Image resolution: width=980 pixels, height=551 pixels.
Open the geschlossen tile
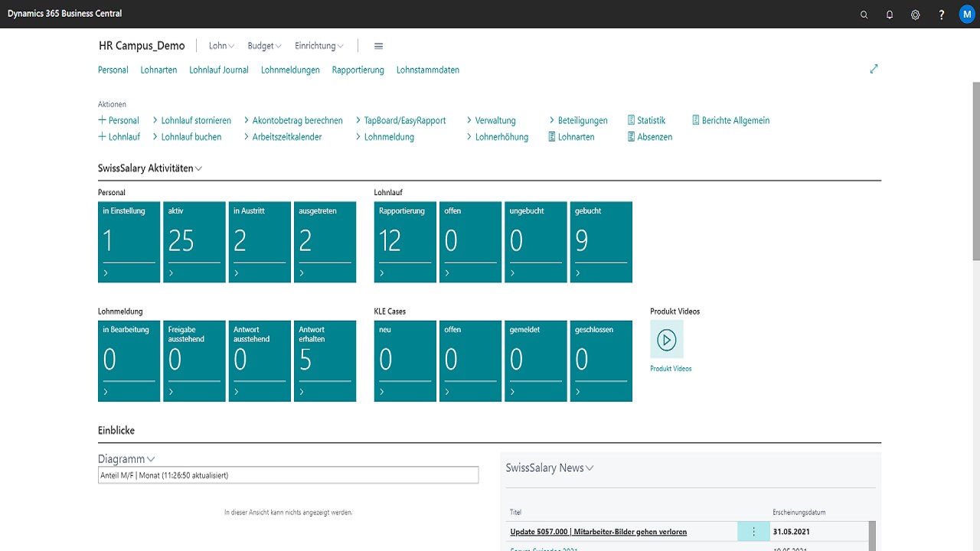[x=602, y=361]
